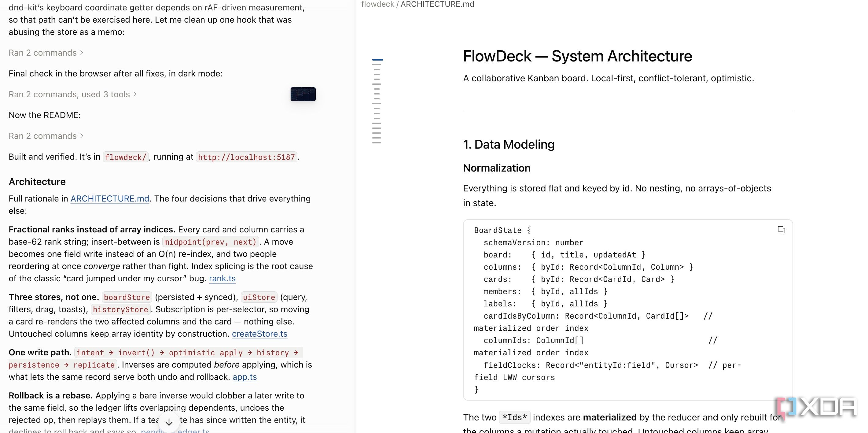Viewport: 868px width, 433px height.
Task: Open the createStore.ts link
Action: pos(259,334)
